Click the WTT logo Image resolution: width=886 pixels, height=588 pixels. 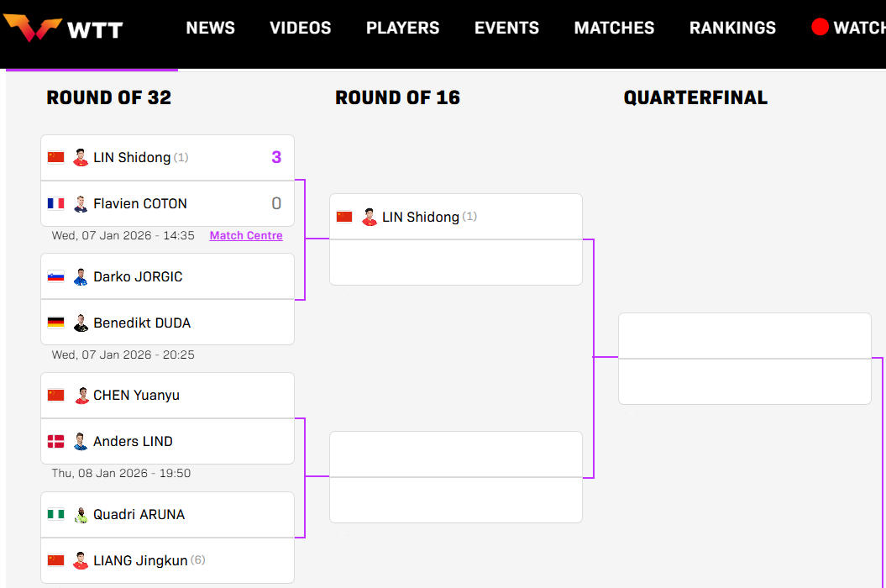coord(64,29)
